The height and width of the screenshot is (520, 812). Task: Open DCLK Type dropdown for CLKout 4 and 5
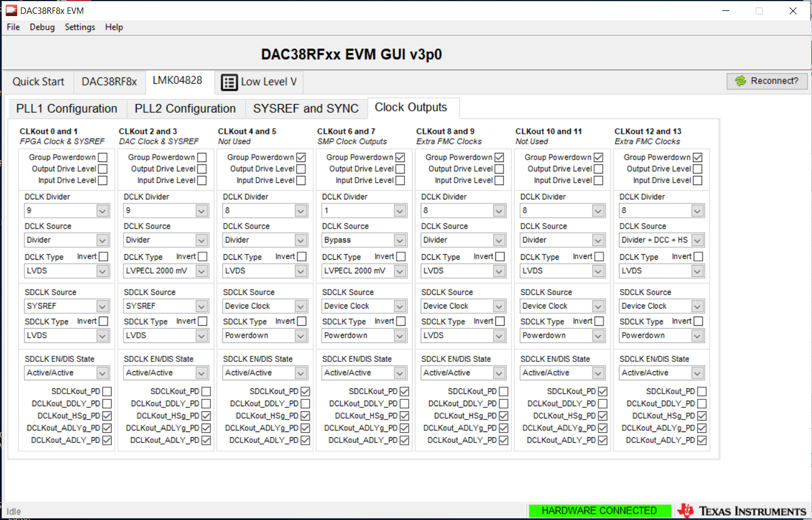tap(265, 271)
